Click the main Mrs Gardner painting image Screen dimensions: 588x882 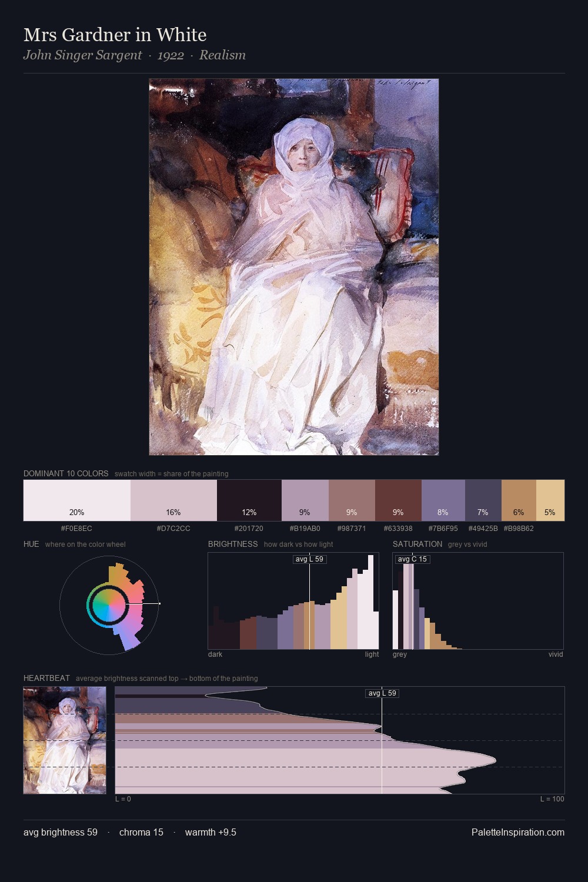pyautogui.click(x=294, y=267)
